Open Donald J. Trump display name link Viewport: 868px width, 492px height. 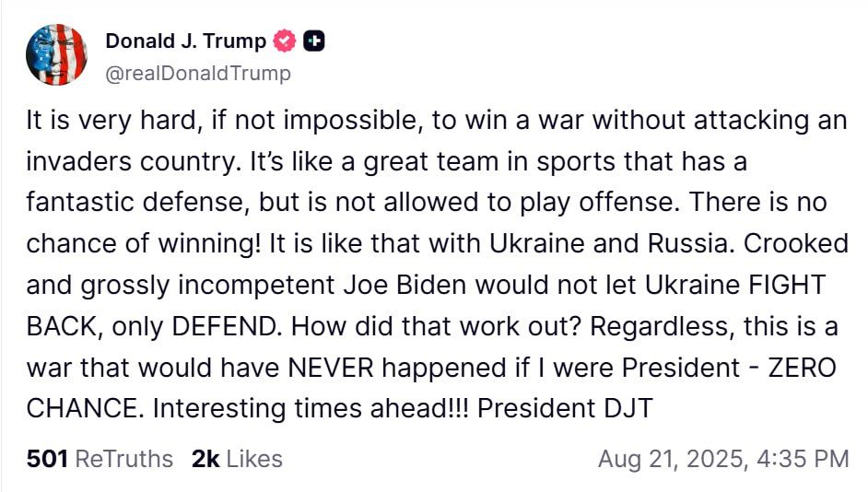(186, 41)
